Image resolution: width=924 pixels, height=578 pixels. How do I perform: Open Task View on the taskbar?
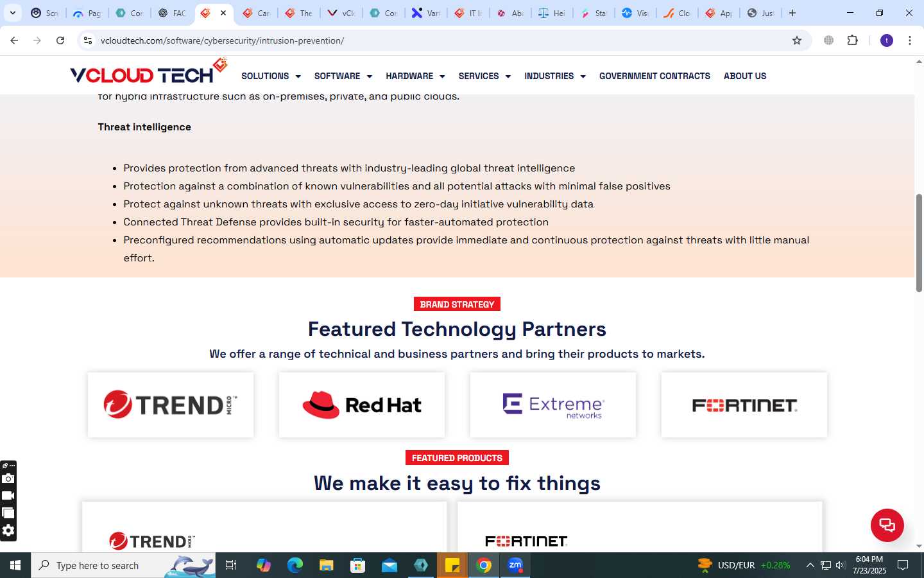(231, 565)
